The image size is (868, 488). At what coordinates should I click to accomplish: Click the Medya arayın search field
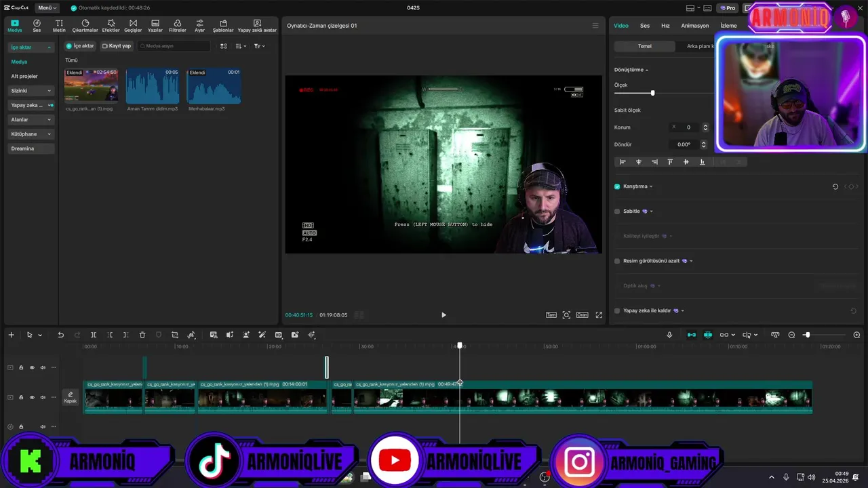(x=174, y=46)
